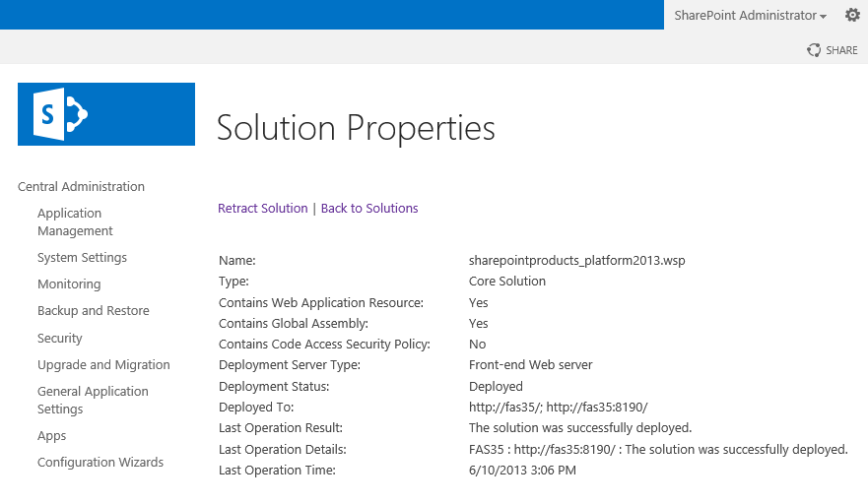Click the Contains Web Application Resource label
868x504 pixels.
tap(321, 302)
